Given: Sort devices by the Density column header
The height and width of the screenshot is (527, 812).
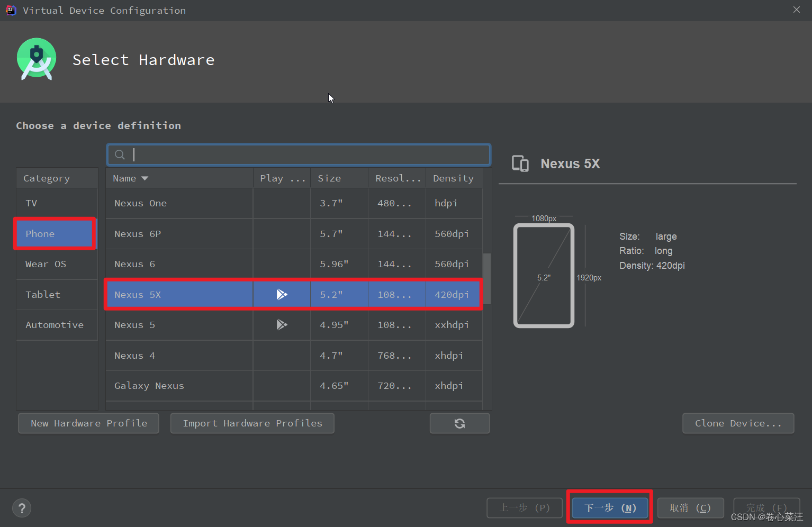Looking at the screenshot, I should [453, 178].
